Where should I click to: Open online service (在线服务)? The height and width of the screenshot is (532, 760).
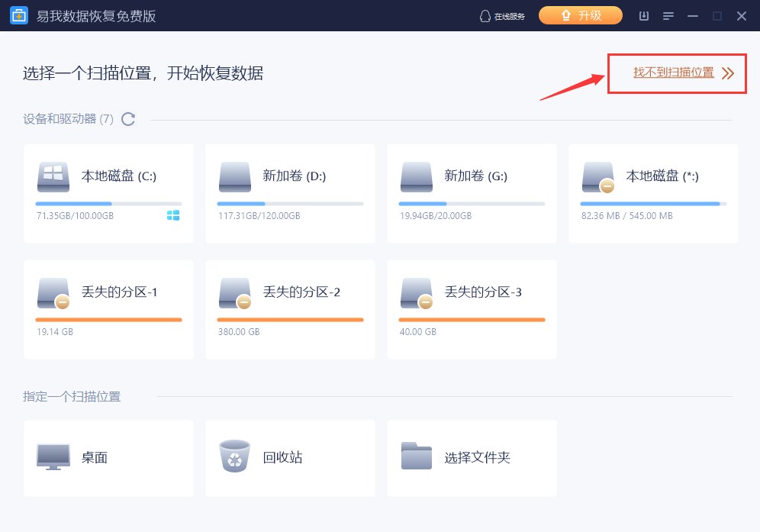502,16
